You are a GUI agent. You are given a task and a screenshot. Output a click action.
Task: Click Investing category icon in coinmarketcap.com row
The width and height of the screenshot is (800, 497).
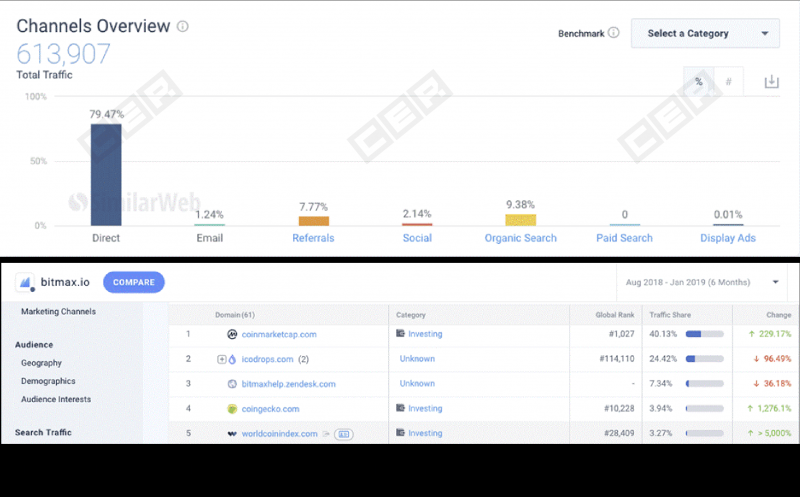pyautogui.click(x=401, y=333)
